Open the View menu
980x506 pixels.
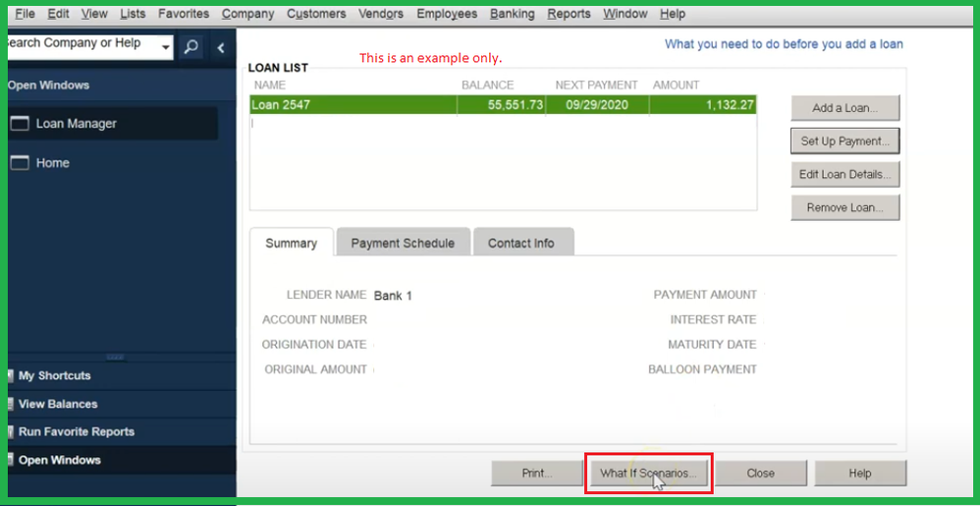tap(94, 13)
